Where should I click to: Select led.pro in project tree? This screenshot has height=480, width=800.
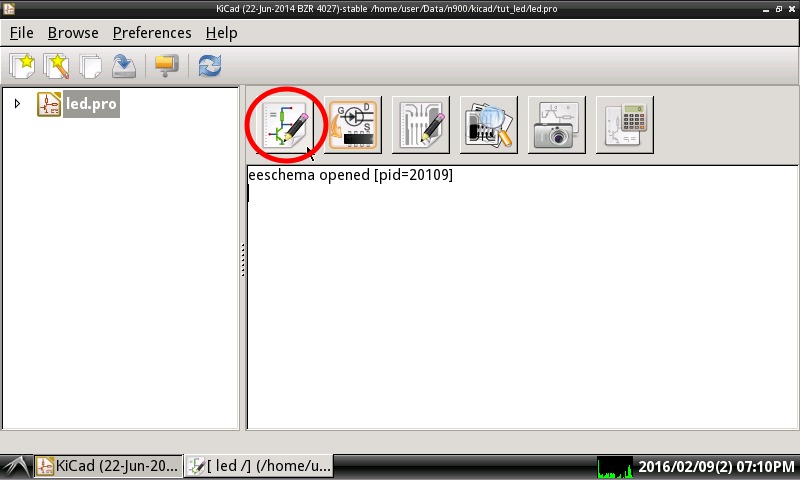pos(91,104)
